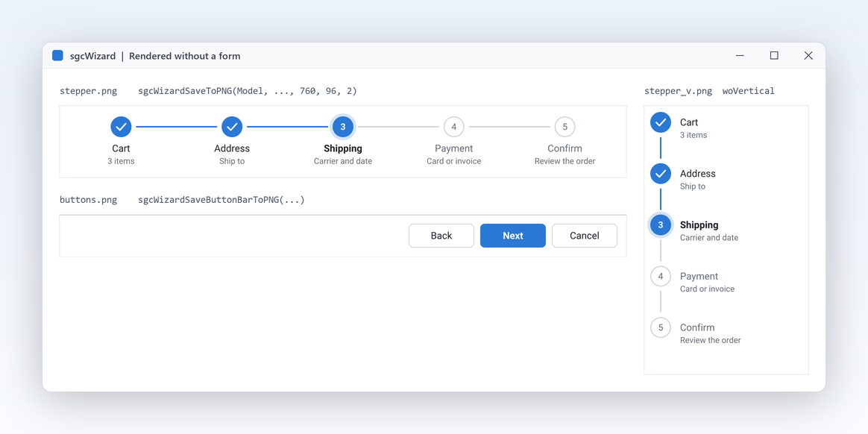The image size is (868, 434).
Task: Click the Address checkmark circle in vertical stepper
Action: 661,174
